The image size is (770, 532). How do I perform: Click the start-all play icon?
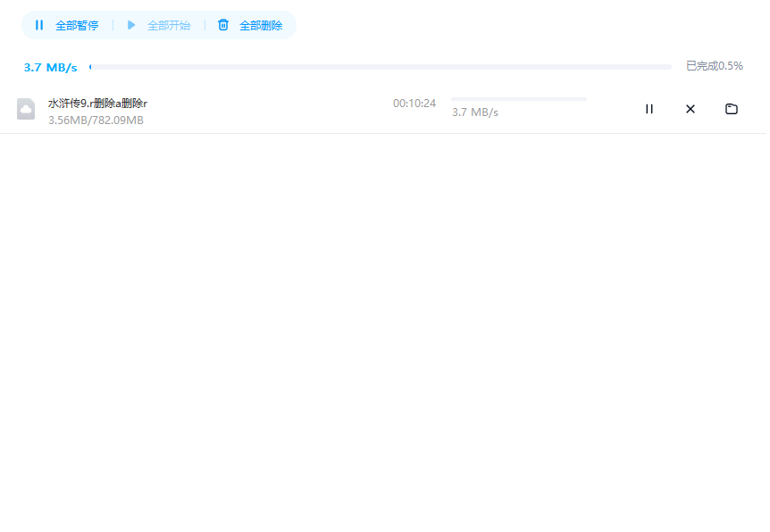pyautogui.click(x=131, y=25)
